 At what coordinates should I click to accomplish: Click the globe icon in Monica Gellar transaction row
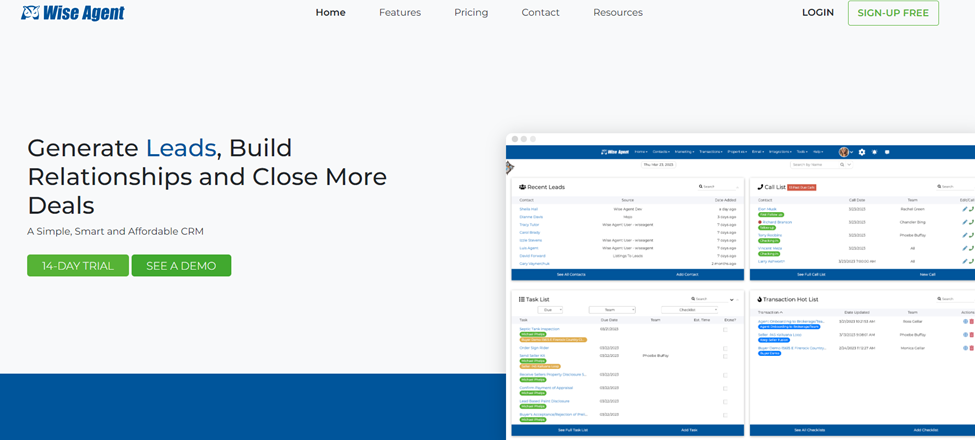pyautogui.click(x=965, y=348)
